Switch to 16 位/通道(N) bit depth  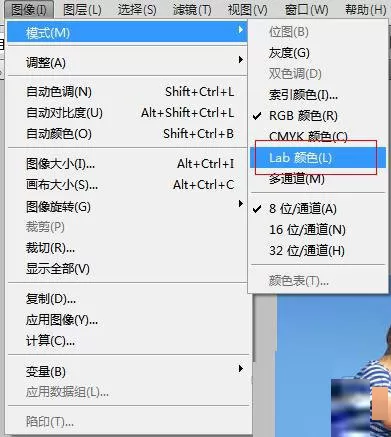click(x=318, y=230)
